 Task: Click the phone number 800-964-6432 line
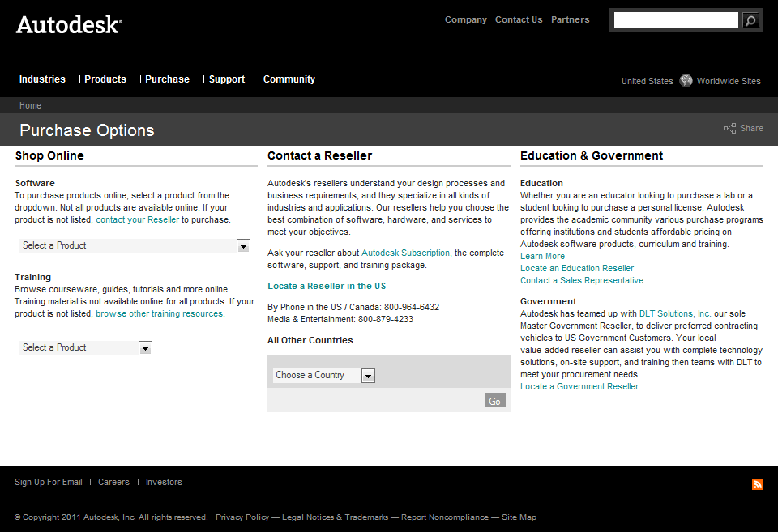tap(353, 307)
